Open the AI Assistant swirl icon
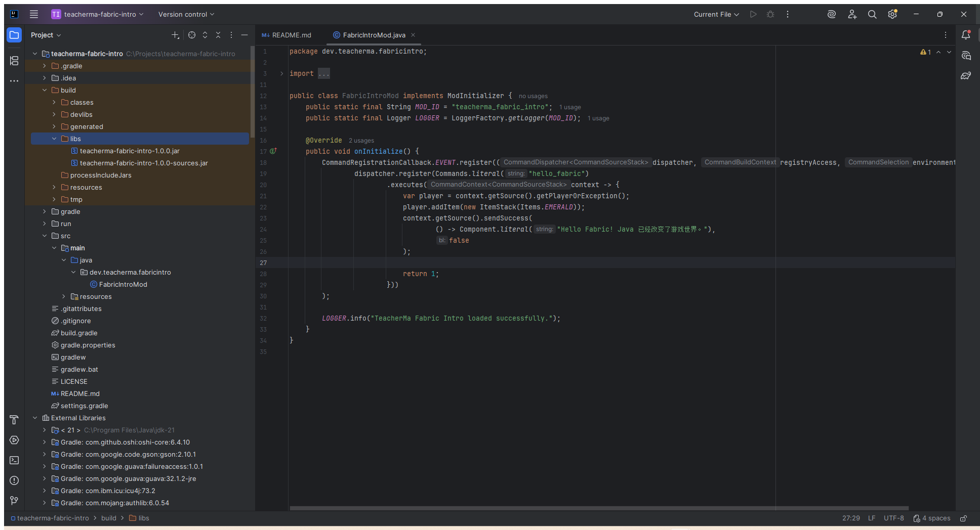 click(831, 14)
